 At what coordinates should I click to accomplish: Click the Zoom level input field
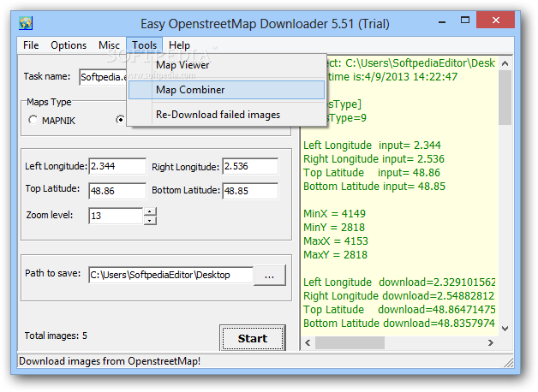click(x=116, y=216)
